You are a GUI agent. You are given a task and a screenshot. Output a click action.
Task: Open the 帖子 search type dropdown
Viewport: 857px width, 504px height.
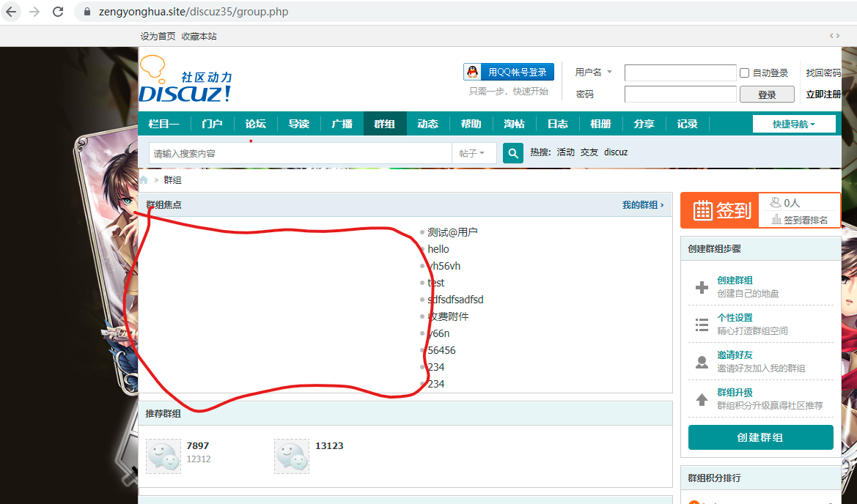click(473, 153)
